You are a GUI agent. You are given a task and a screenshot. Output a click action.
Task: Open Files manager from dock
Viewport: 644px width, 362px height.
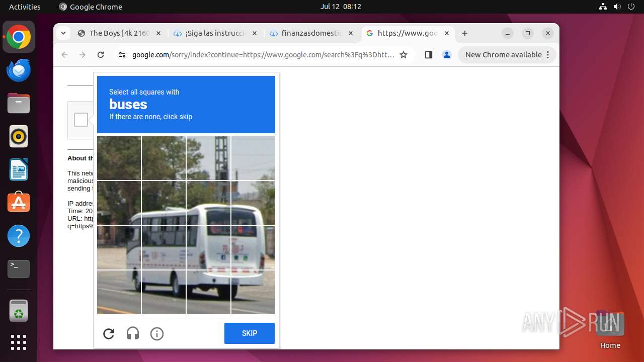click(x=19, y=104)
